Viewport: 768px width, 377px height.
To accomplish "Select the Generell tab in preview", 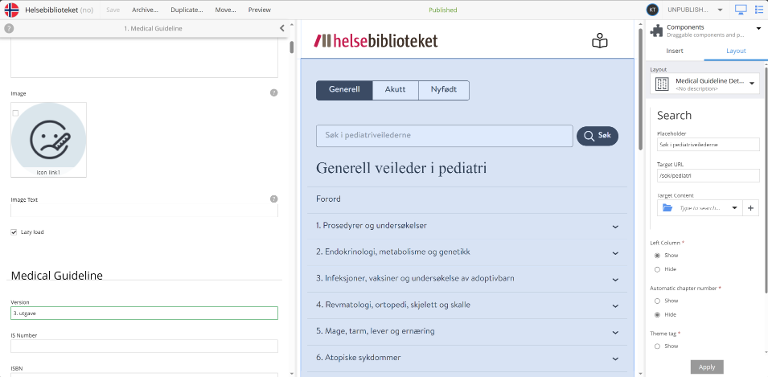I will [344, 90].
